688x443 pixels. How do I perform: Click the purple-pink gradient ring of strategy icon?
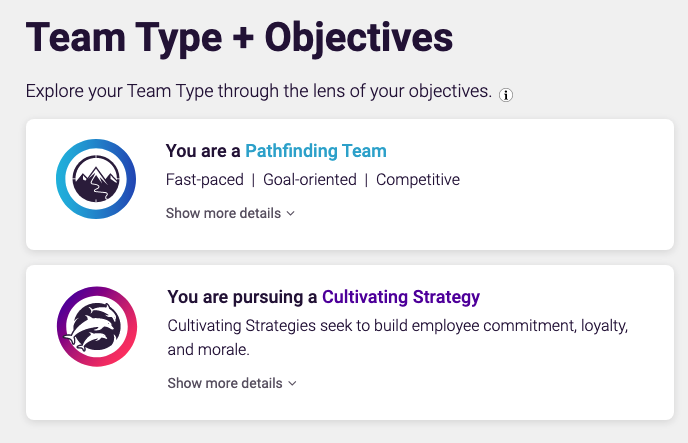coord(62,327)
